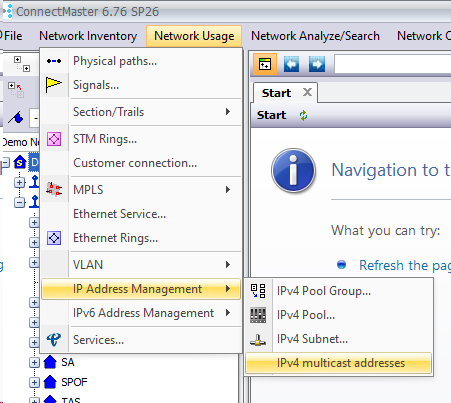Expand the SPOF tree node
The width and height of the screenshot is (451, 403).
34,382
